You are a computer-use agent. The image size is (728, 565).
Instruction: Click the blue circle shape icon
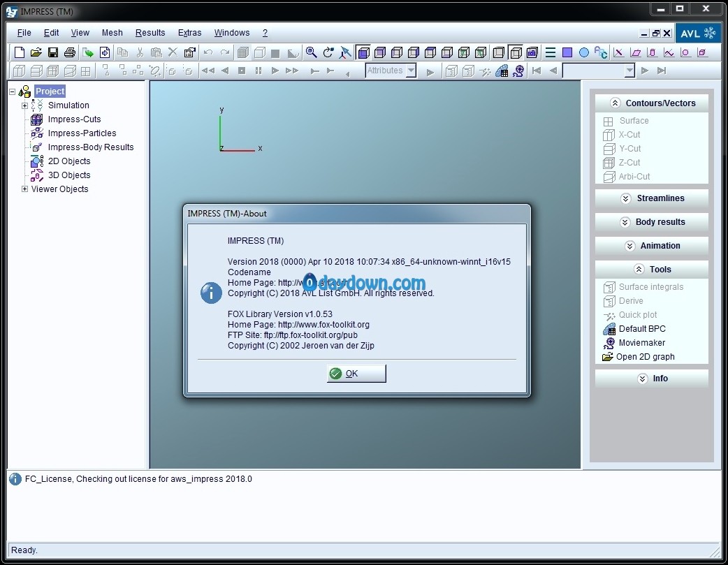584,52
